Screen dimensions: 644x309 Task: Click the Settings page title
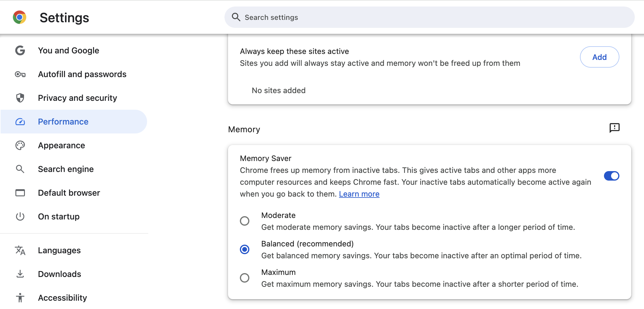click(64, 17)
